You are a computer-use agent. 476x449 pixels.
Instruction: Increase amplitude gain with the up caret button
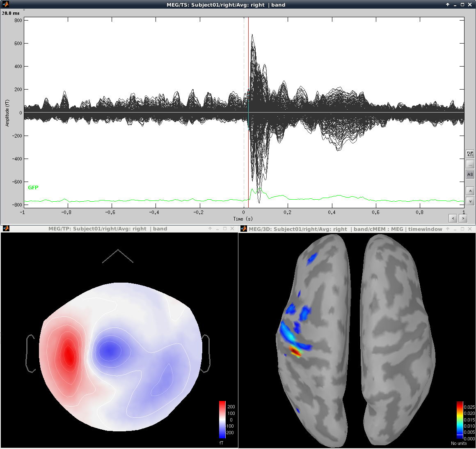pos(470,191)
